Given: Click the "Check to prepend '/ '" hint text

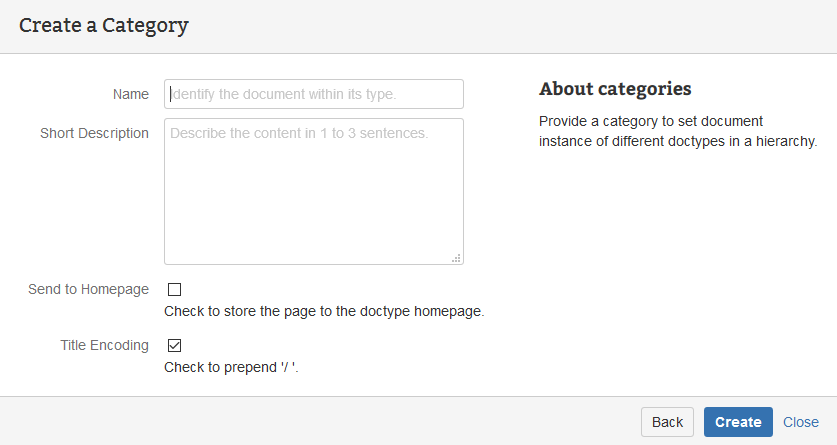Looking at the screenshot, I should (232, 367).
